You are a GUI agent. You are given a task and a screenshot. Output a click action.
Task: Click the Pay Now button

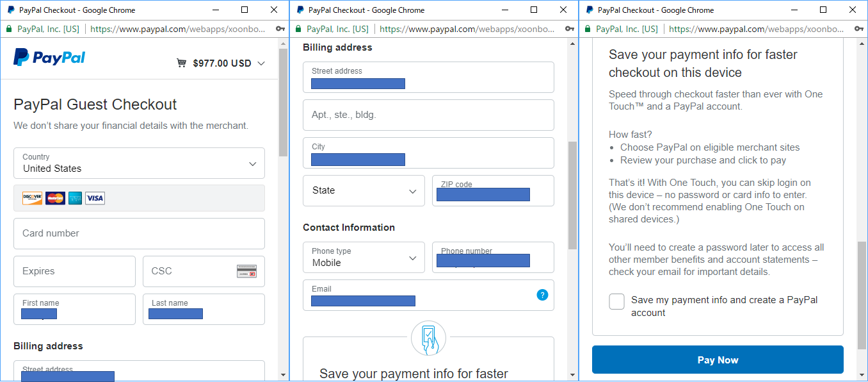[x=718, y=360]
